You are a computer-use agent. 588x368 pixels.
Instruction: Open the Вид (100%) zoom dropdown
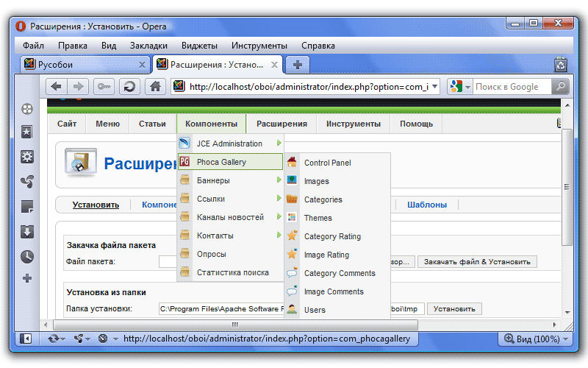point(534,339)
